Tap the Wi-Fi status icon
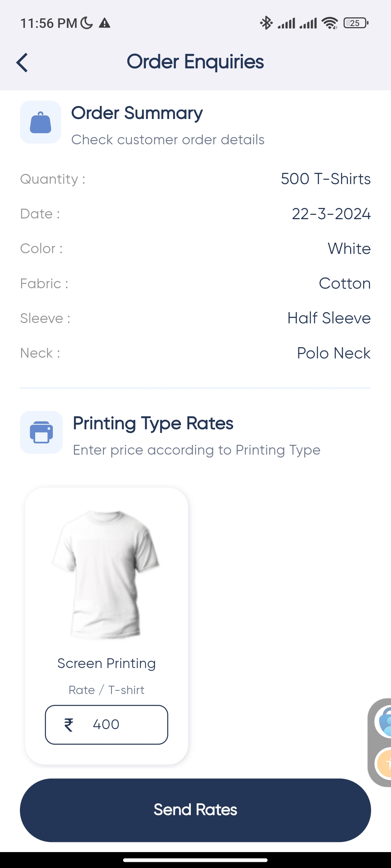 coord(330,23)
